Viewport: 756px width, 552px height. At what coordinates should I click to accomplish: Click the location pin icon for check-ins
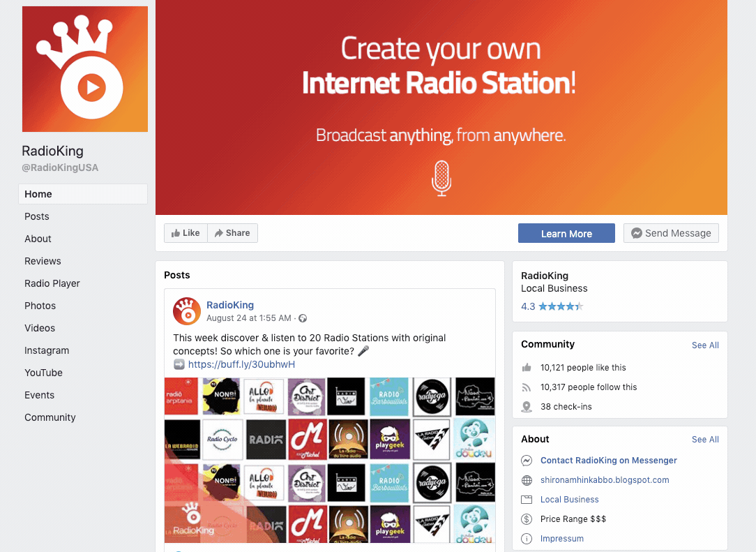(x=526, y=406)
